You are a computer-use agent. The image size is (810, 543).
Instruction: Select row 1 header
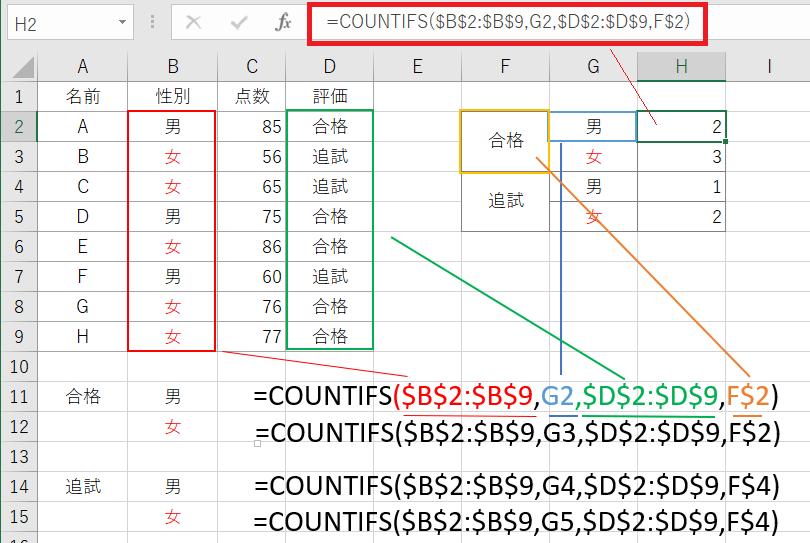point(19,97)
